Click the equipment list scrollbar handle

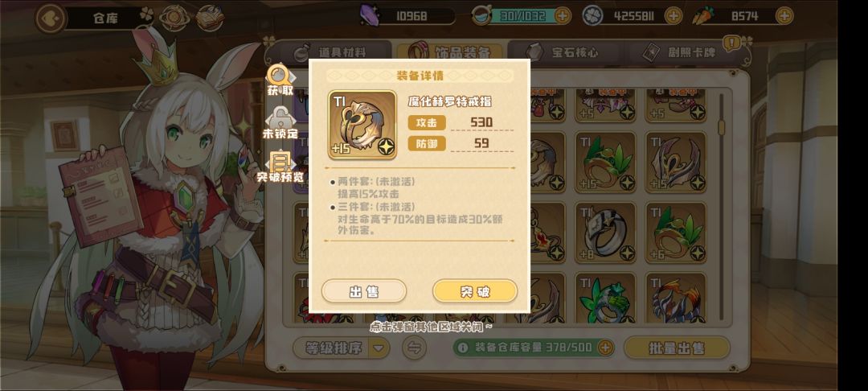pos(721,127)
